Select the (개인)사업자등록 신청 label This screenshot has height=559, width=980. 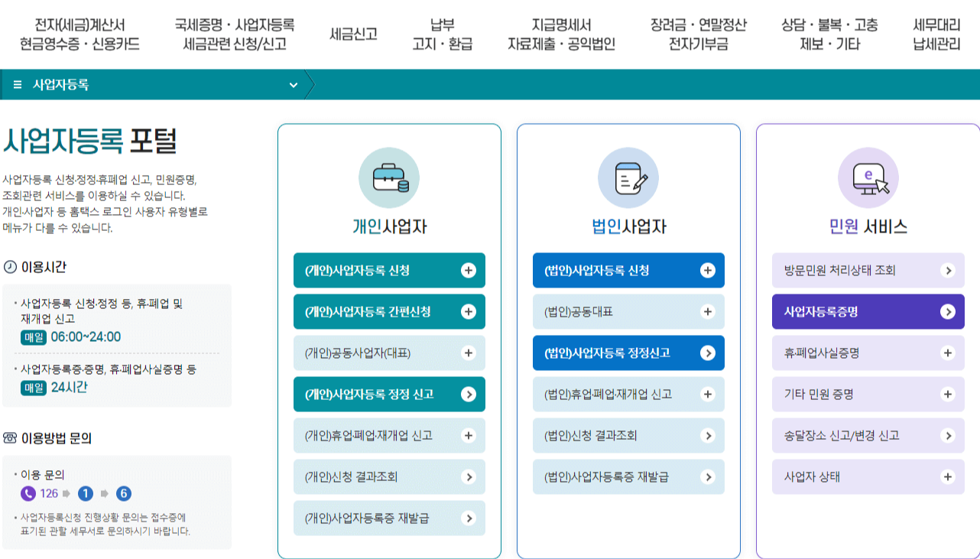click(x=357, y=271)
